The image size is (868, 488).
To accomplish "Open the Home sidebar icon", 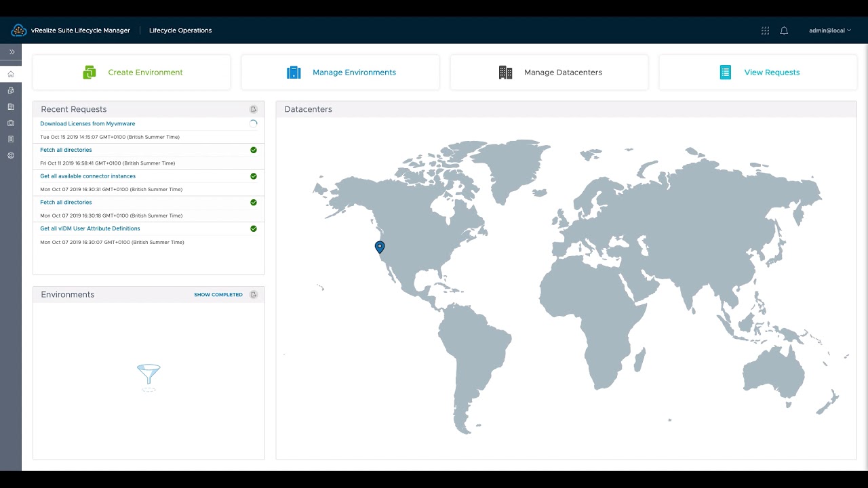I will [11, 74].
